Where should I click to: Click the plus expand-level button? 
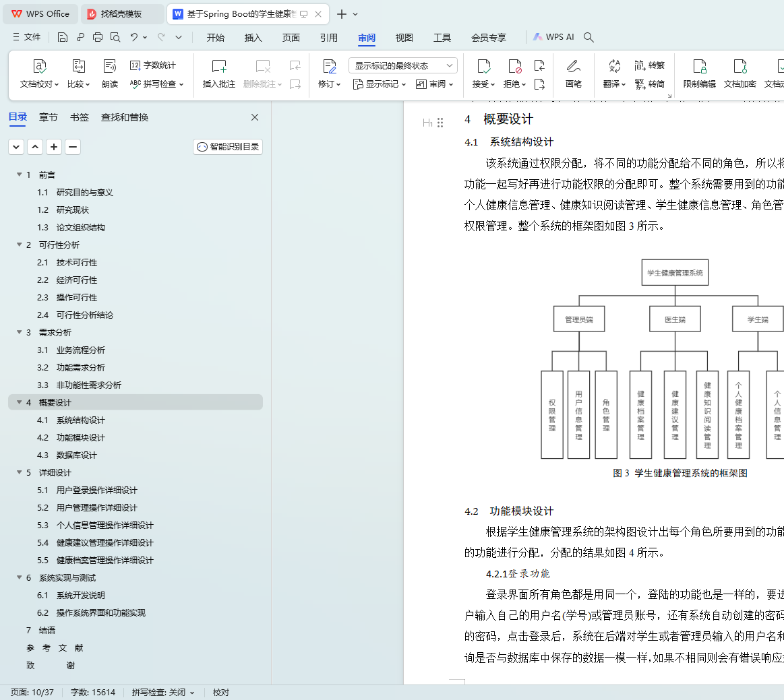pyautogui.click(x=54, y=147)
